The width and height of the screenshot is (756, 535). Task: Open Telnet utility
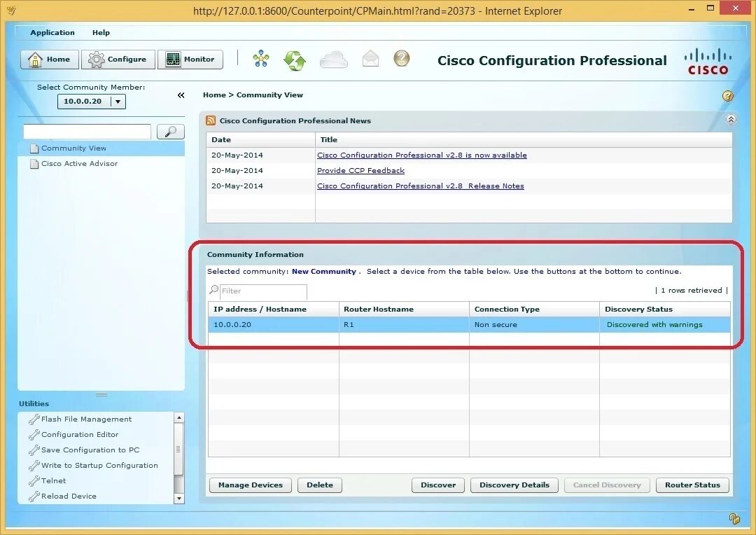pyautogui.click(x=53, y=481)
